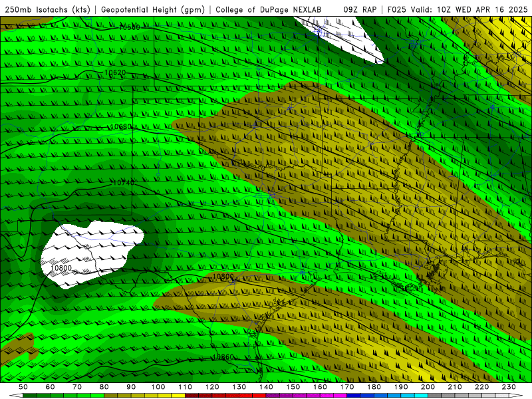
Task: Click the dark maroon swatch below 110
Action: 192,396
